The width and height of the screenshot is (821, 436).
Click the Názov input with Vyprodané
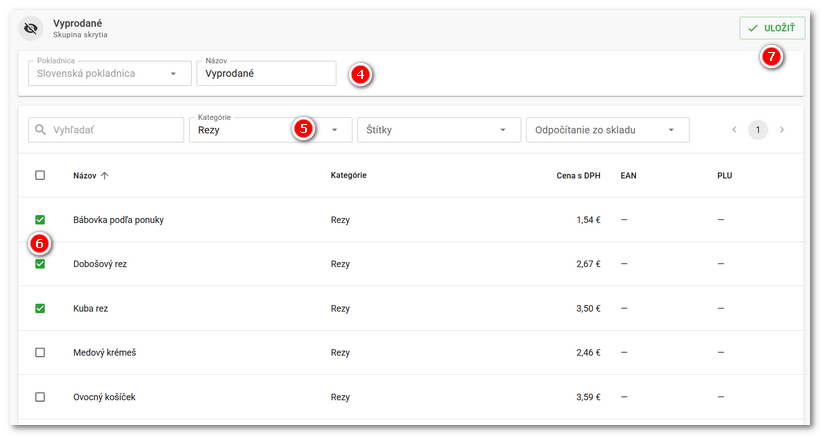pos(266,73)
